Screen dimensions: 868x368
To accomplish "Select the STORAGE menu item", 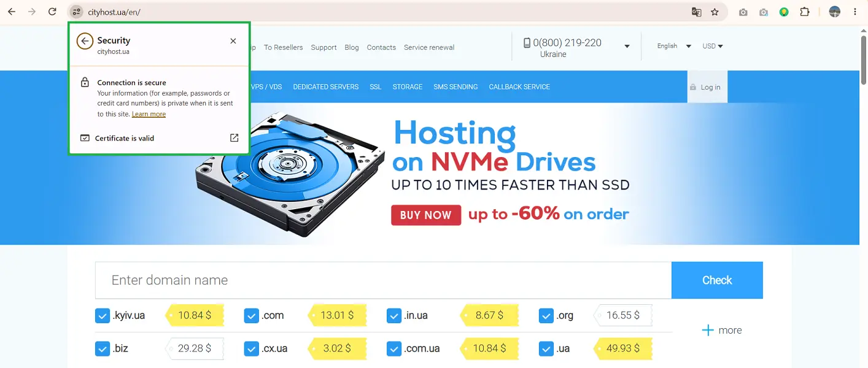I will click(x=408, y=86).
